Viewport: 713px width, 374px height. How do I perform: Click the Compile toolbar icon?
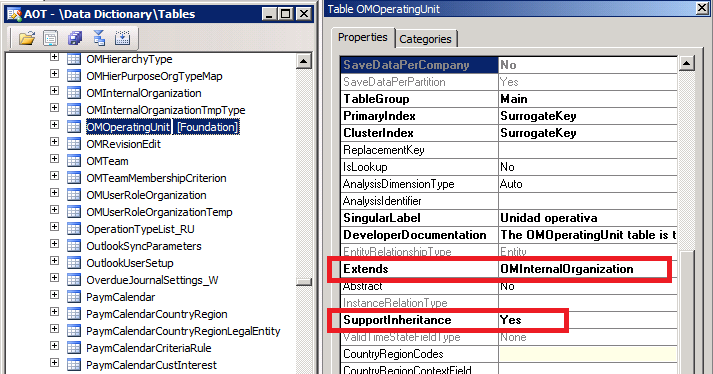(x=99, y=38)
